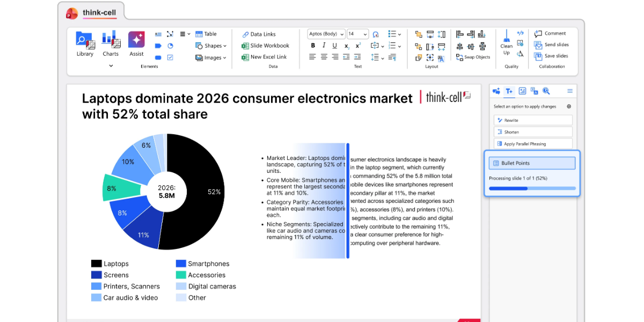Center align the text
The image size is (644, 322).
[324, 57]
